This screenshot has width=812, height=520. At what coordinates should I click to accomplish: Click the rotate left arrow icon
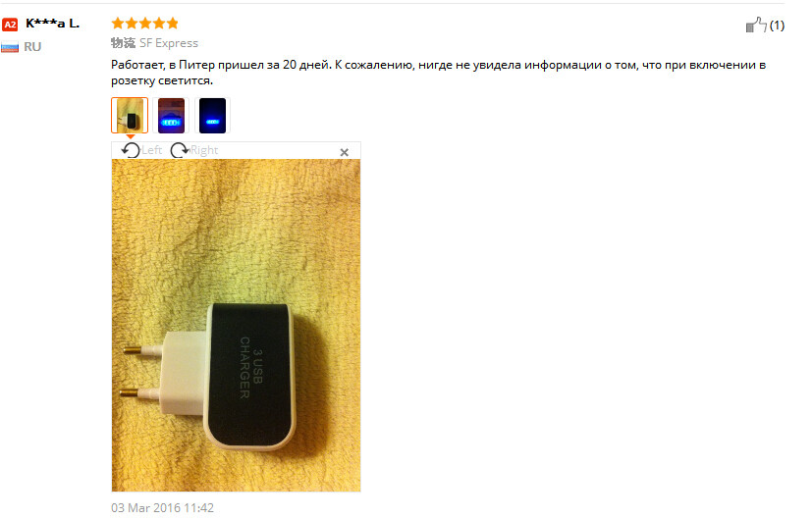(x=131, y=150)
